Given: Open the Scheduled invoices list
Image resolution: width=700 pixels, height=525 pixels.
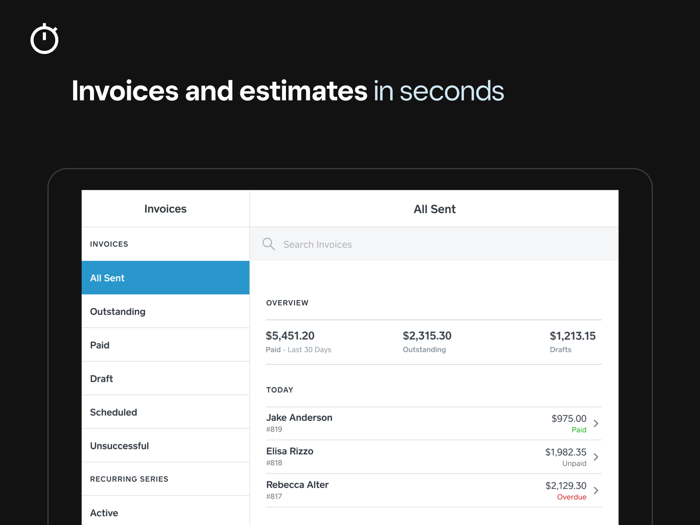Looking at the screenshot, I should pyautogui.click(x=166, y=412).
